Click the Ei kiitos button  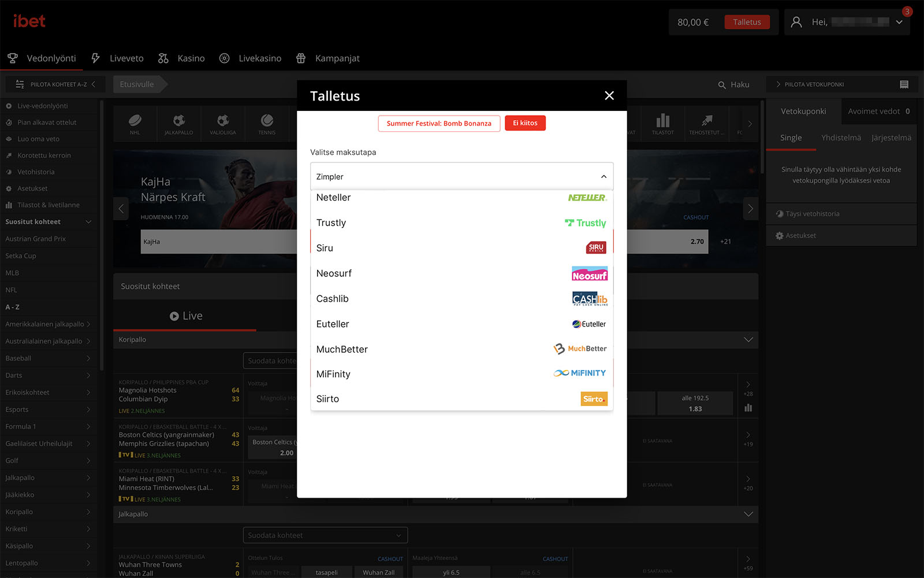[525, 123]
